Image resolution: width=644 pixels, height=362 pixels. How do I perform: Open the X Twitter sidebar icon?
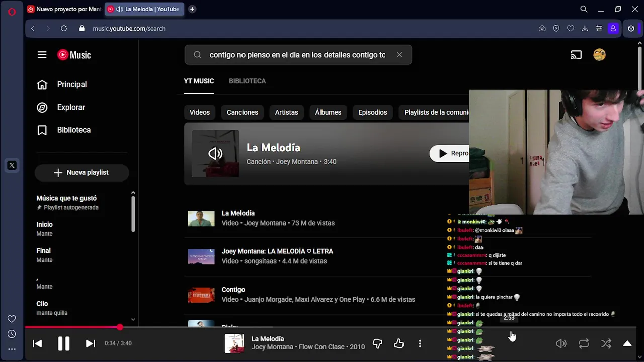click(12, 165)
